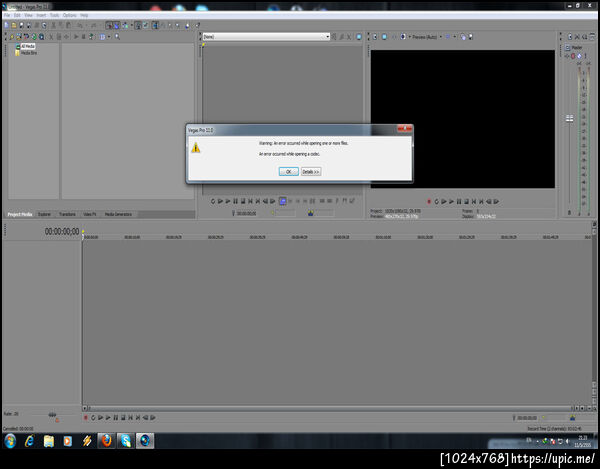Click Start Preview in Project Media toolbar

point(76,37)
